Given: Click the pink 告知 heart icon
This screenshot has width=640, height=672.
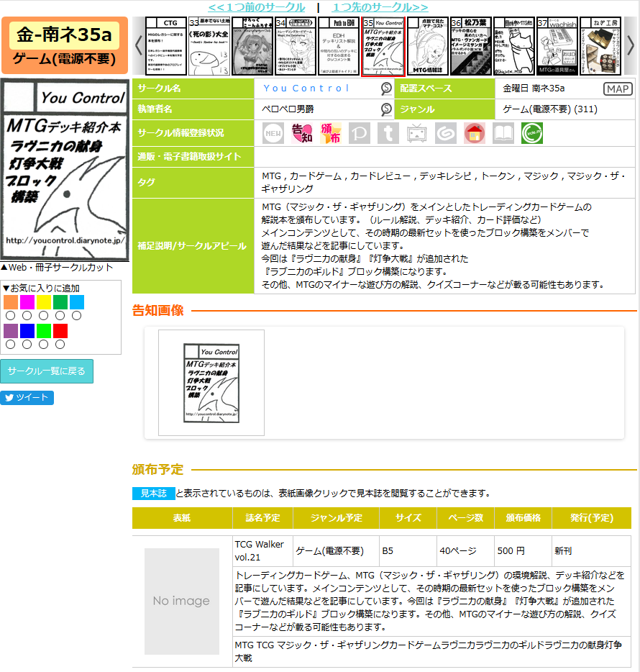Looking at the screenshot, I should tap(302, 133).
